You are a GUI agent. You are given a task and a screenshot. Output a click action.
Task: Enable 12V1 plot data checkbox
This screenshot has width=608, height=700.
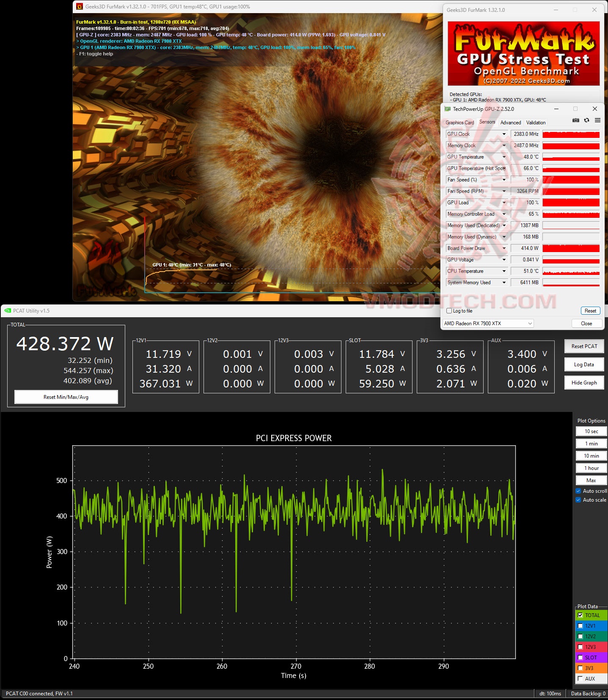(580, 626)
